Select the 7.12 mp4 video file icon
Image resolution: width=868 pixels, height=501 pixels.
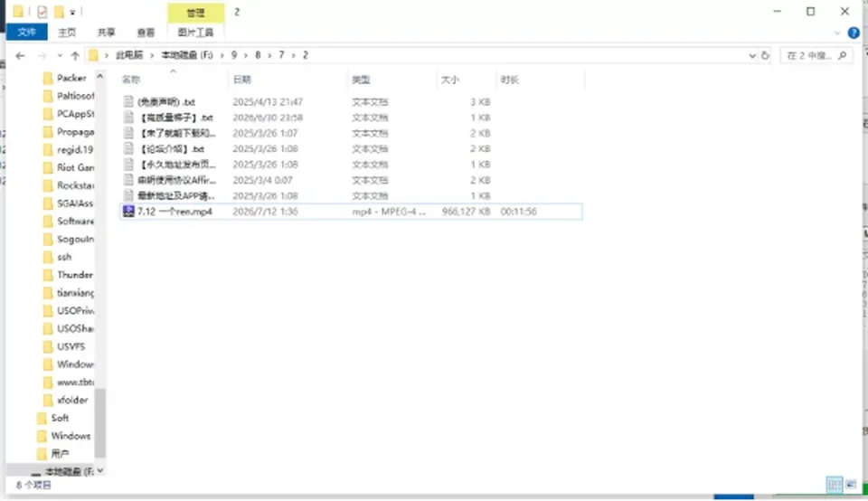(x=128, y=212)
